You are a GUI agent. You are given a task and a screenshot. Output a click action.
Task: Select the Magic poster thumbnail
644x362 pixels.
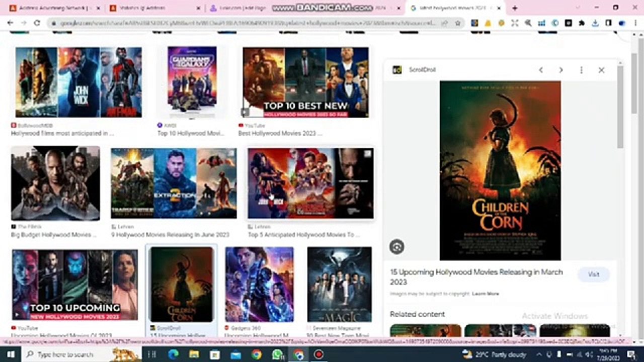pos(340,284)
